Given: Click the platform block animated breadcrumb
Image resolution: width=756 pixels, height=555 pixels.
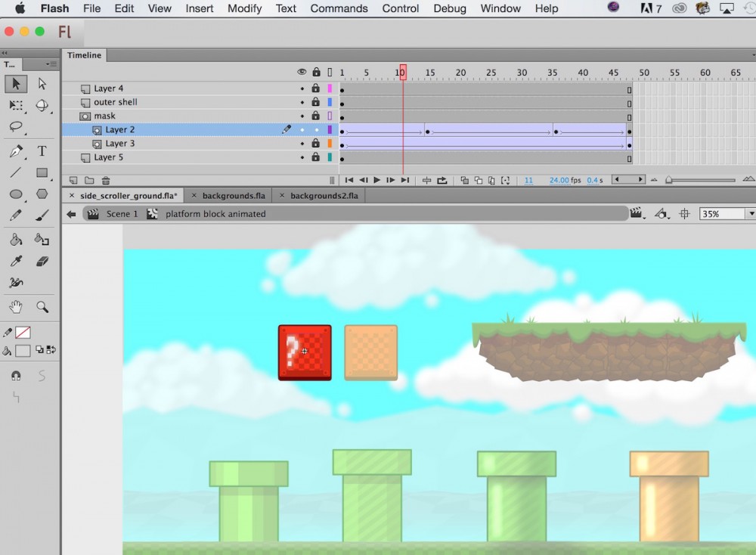Looking at the screenshot, I should [x=215, y=214].
